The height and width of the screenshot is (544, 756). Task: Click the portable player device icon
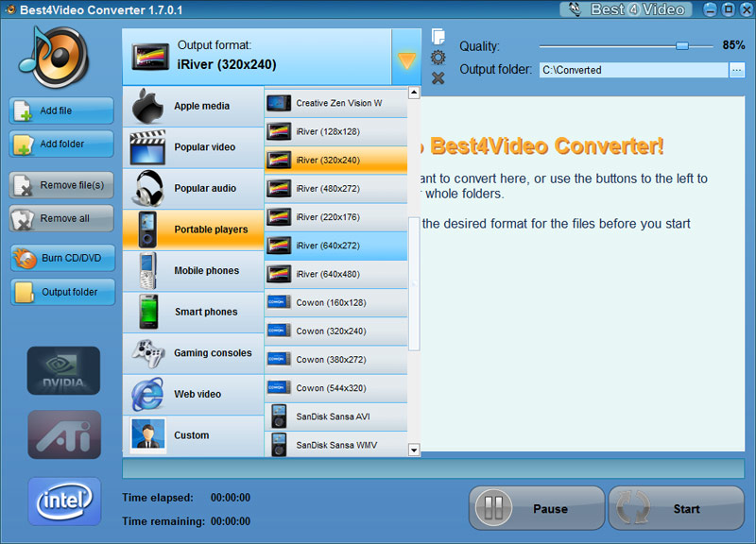pyautogui.click(x=147, y=229)
